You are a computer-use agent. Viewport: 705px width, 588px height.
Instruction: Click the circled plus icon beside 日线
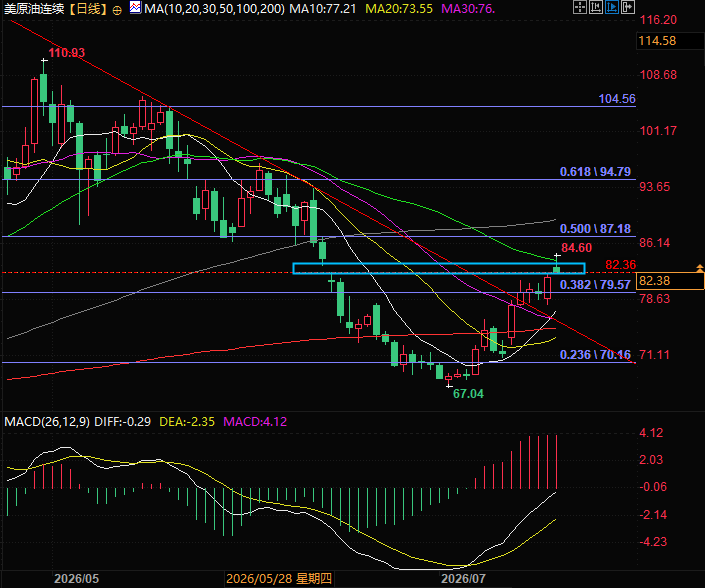[117, 10]
